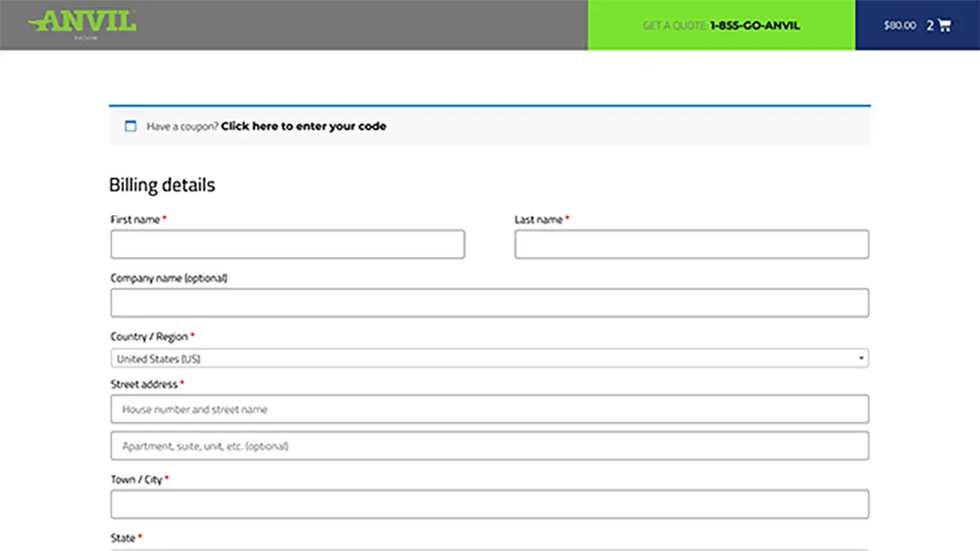Image resolution: width=980 pixels, height=551 pixels.
Task: Open the shopping cart icon
Action: tap(945, 25)
